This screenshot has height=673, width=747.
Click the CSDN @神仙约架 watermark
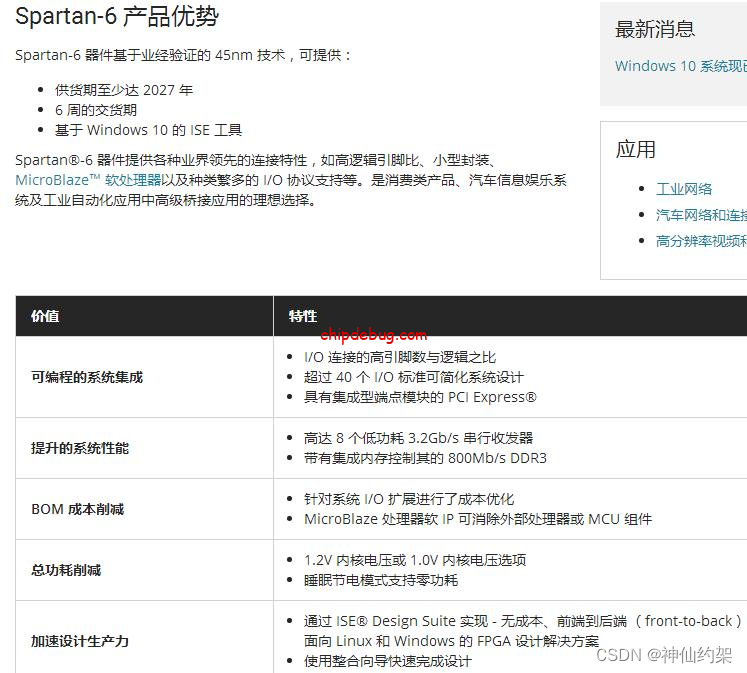coord(663,654)
